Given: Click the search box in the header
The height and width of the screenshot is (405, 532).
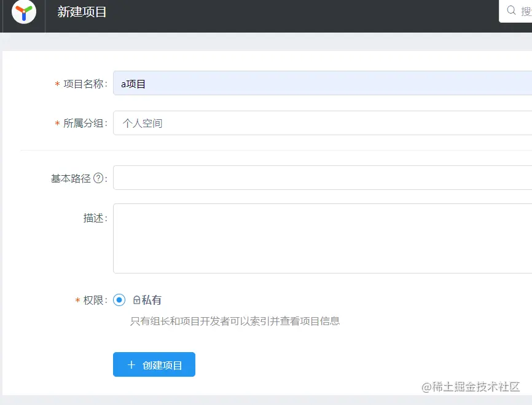Looking at the screenshot, I should pyautogui.click(x=515, y=11).
